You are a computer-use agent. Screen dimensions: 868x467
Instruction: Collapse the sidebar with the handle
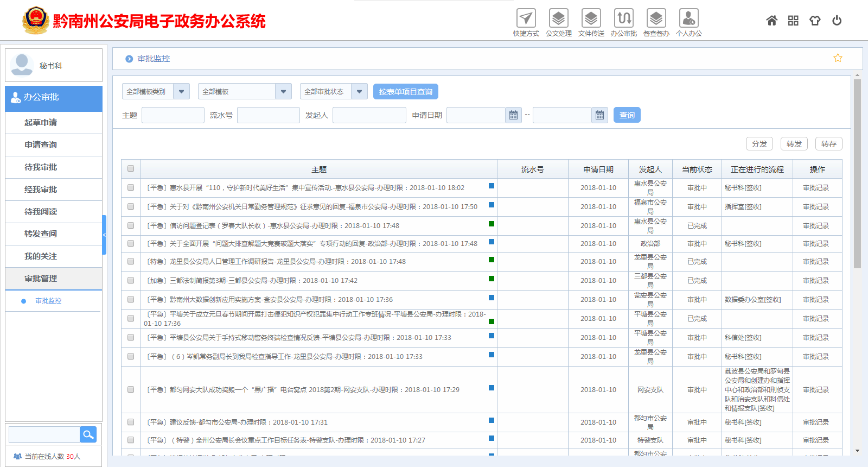point(104,235)
